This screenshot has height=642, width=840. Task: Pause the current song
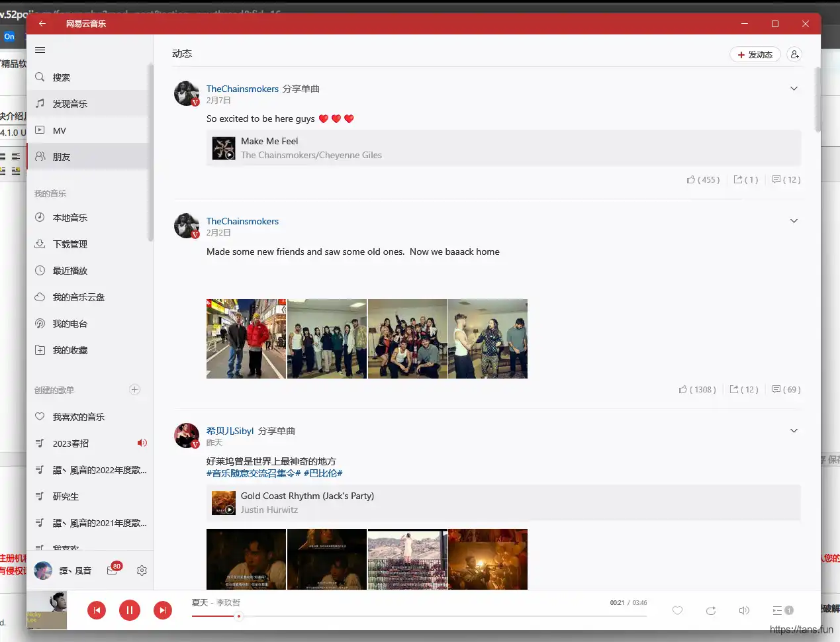click(130, 610)
